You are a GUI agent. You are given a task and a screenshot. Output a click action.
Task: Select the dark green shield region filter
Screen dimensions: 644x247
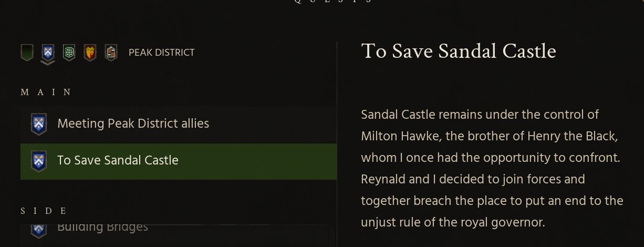(x=27, y=53)
